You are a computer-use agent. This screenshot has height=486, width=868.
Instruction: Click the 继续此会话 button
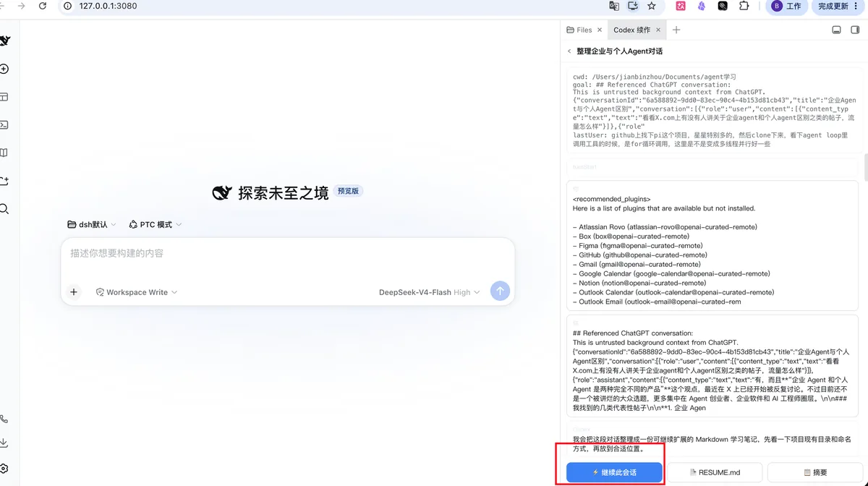615,472
